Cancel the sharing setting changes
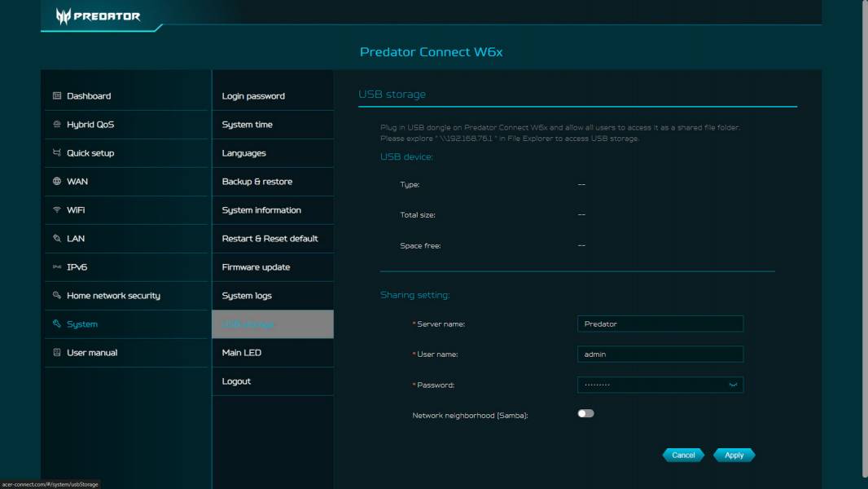868x489 pixels. click(x=683, y=455)
